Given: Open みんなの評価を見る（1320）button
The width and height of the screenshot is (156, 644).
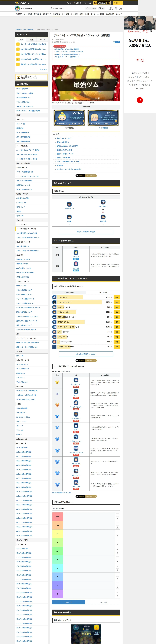Looking at the screenshot, I should pos(86,354).
